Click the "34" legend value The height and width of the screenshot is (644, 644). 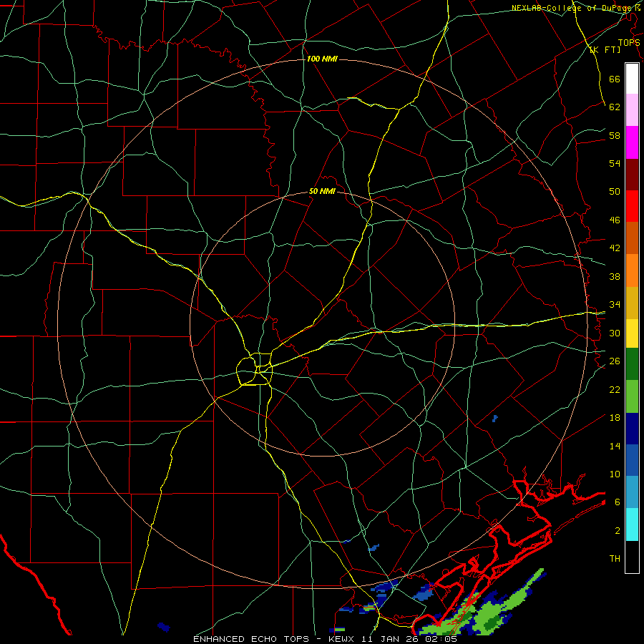click(615, 305)
